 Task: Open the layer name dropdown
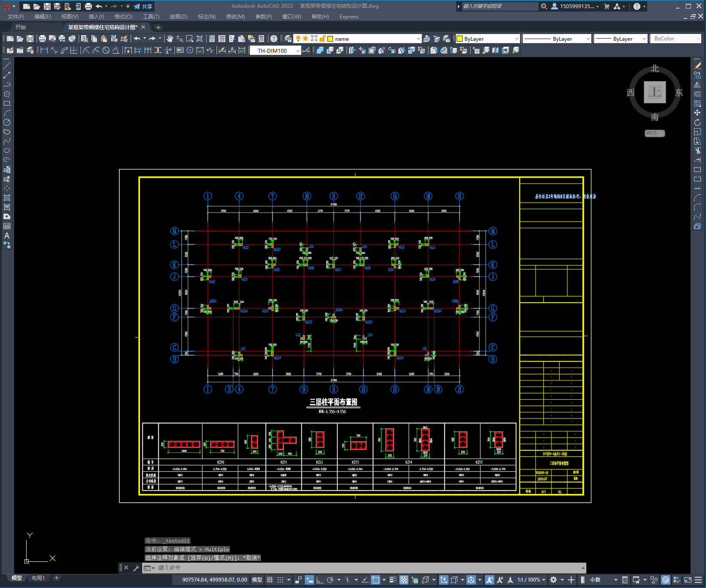click(x=418, y=39)
